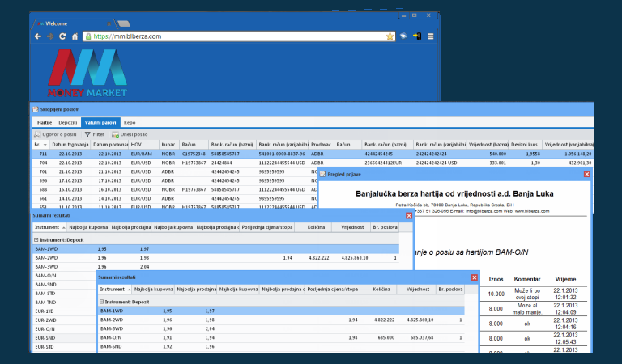
Task: Collapse Instrument: Depozit group in back panel
Action: (36, 240)
